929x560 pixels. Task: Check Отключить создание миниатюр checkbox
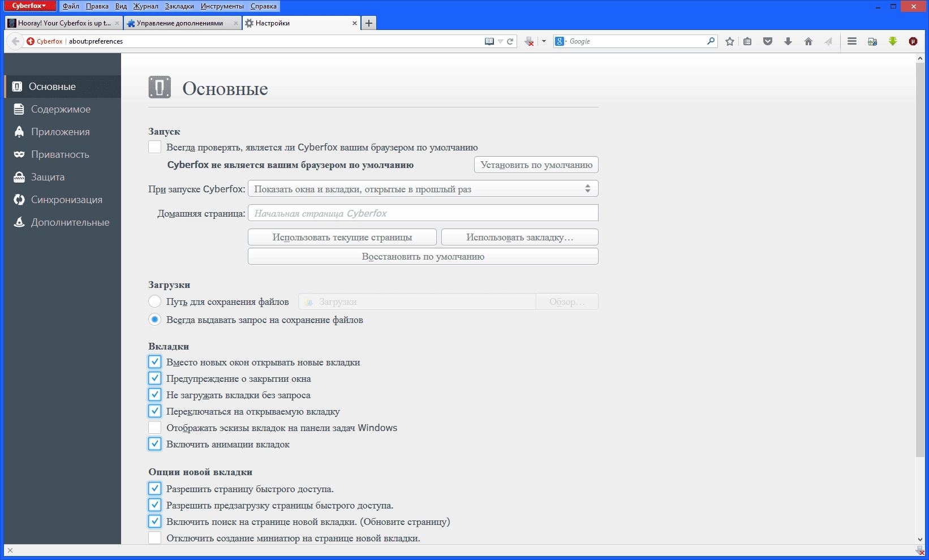(x=154, y=538)
